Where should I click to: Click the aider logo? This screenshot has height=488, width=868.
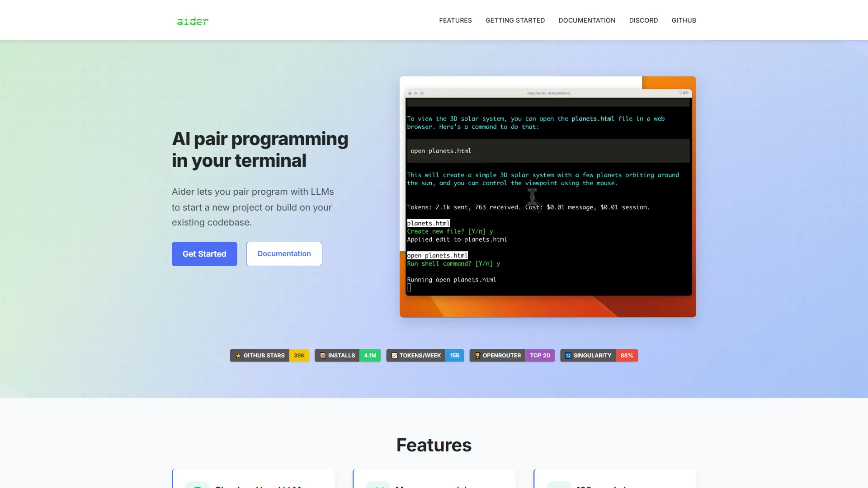tap(193, 21)
